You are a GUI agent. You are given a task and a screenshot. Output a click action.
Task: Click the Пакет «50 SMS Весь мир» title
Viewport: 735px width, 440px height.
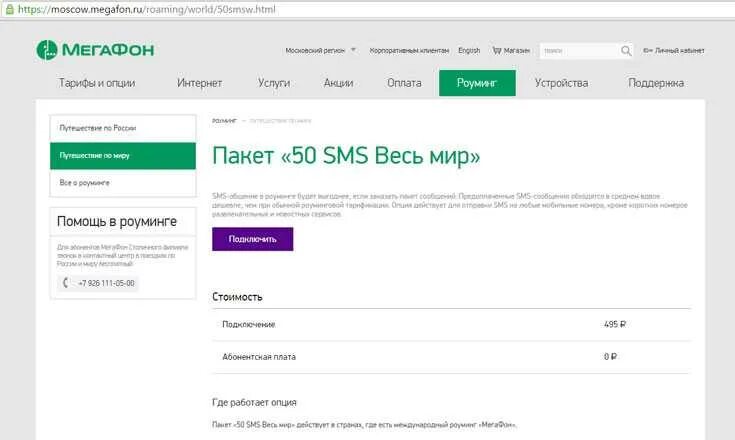346,156
